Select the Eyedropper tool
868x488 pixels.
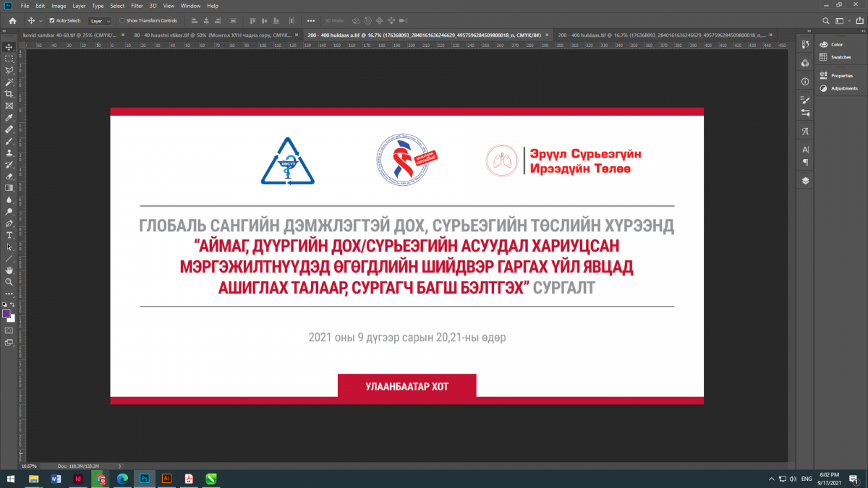[x=9, y=117]
